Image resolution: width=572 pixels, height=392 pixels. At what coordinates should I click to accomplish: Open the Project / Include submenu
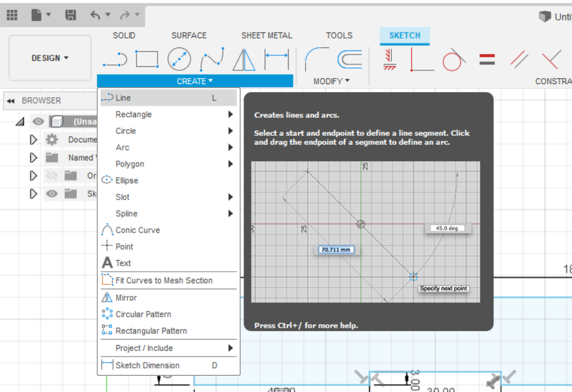(168, 348)
